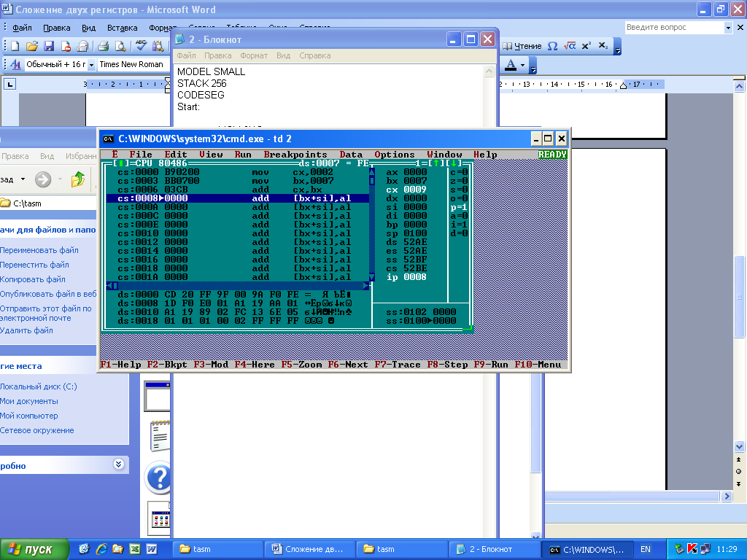
Task: Insert a symbol with Omega icon
Action: pos(553,46)
